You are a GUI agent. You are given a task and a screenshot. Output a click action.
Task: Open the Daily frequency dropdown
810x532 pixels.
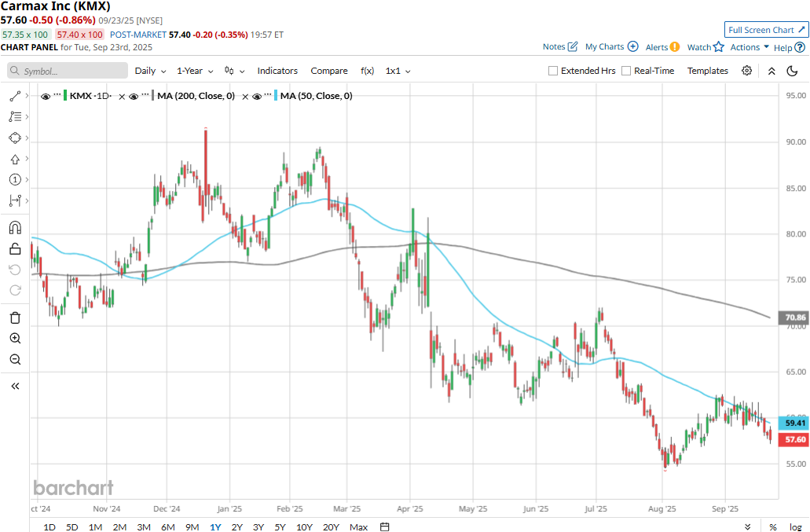(150, 71)
